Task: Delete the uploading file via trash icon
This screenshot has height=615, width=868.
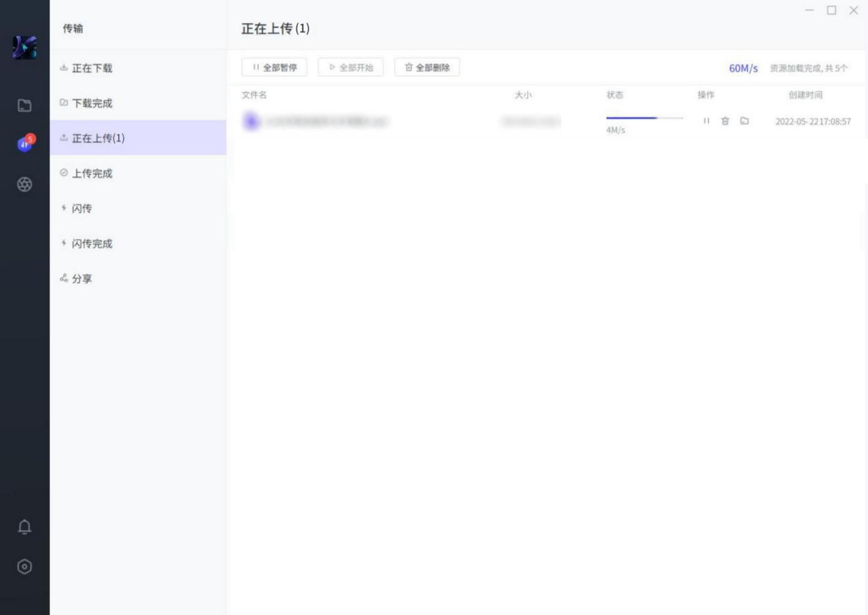Action: [x=725, y=121]
